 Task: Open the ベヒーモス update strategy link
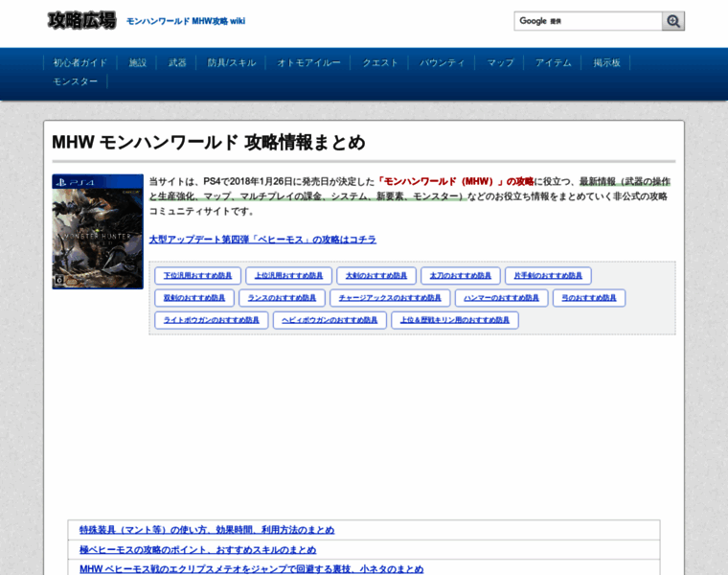coord(262,240)
